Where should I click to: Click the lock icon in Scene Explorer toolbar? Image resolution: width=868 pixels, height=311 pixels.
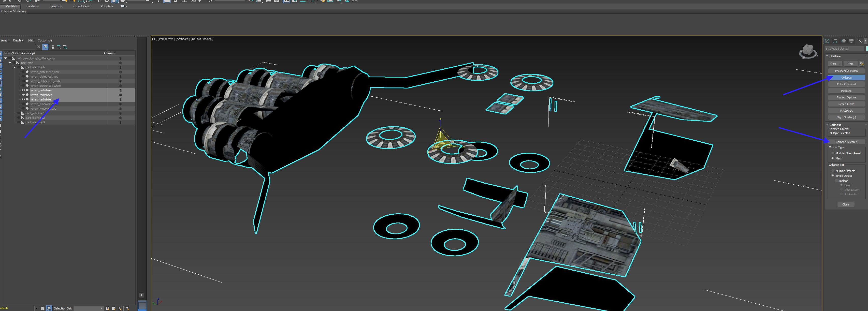53,47
